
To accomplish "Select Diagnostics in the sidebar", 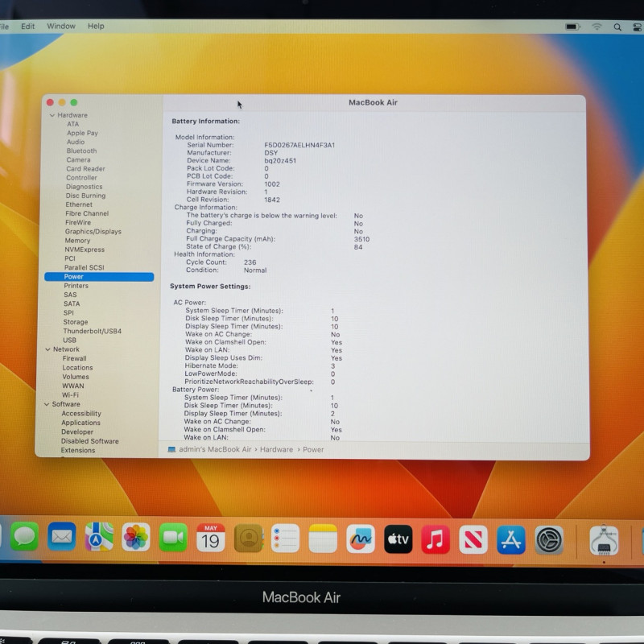I will [x=85, y=187].
